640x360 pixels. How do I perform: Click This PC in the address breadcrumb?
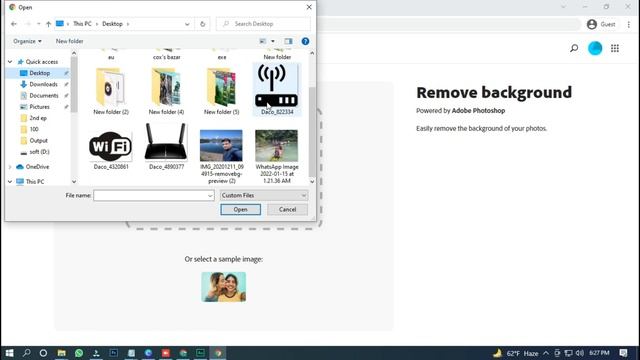click(82, 24)
